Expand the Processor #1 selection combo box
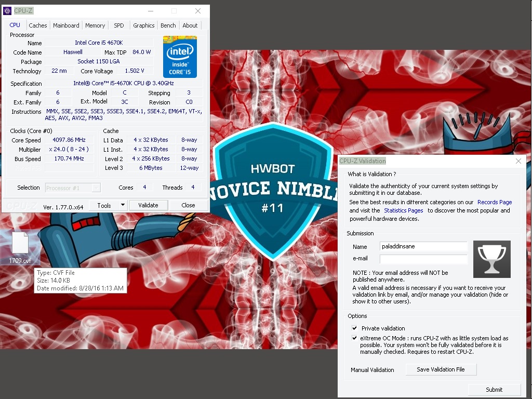 (x=73, y=188)
